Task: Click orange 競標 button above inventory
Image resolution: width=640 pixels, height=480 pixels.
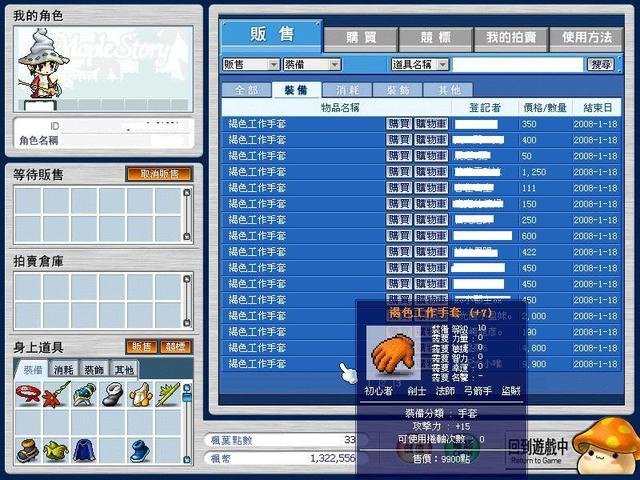Action: (176, 347)
